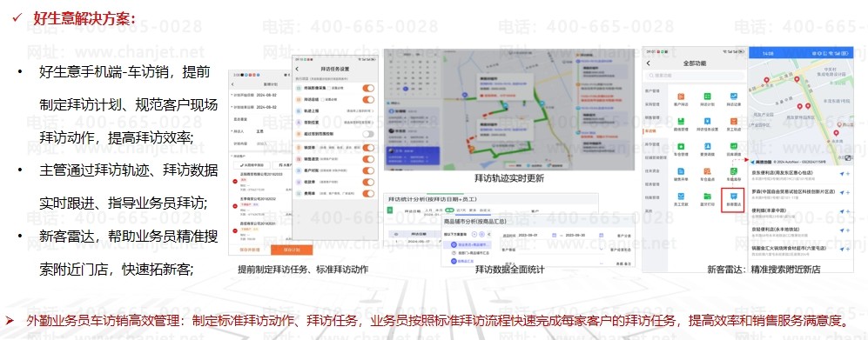Tap the 新客雷达 icon in red box
Screen dimensions: 868x340
733,198
